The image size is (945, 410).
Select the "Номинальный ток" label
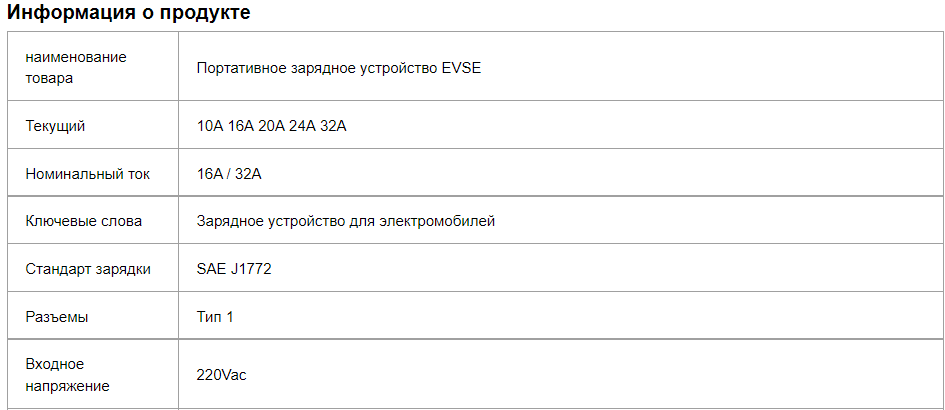[x=87, y=174]
